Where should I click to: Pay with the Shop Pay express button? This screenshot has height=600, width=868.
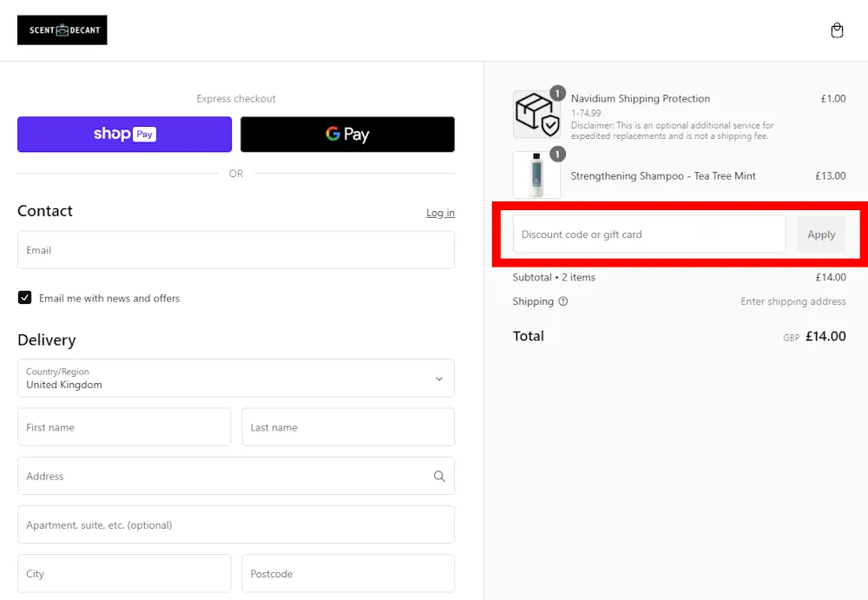click(x=124, y=135)
